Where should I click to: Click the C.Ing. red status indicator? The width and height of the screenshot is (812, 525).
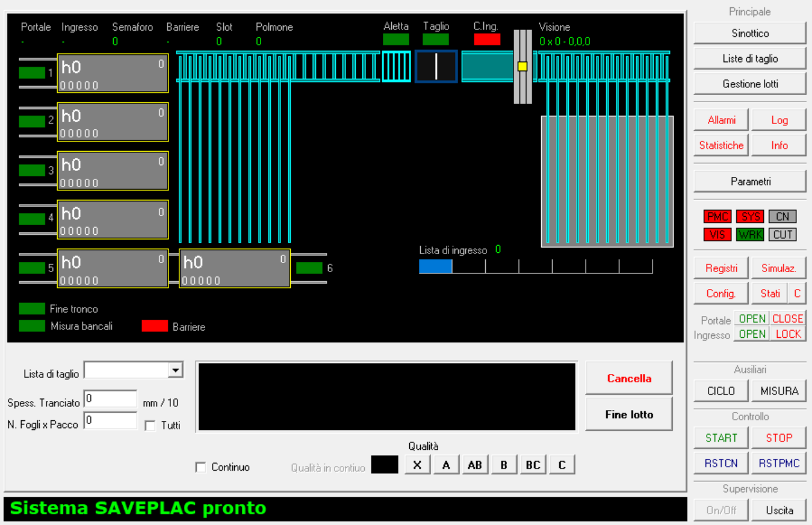[x=487, y=39]
